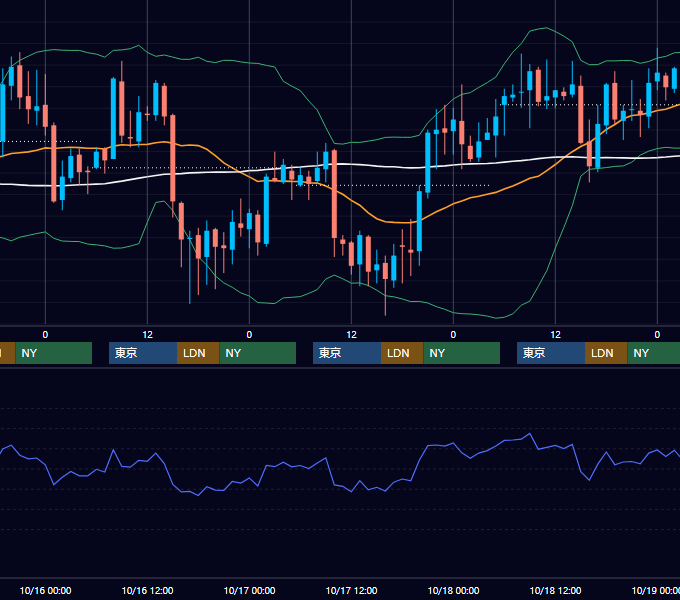Click the 10/17 12:00 date label
The width and height of the screenshot is (680, 600).
351,590
